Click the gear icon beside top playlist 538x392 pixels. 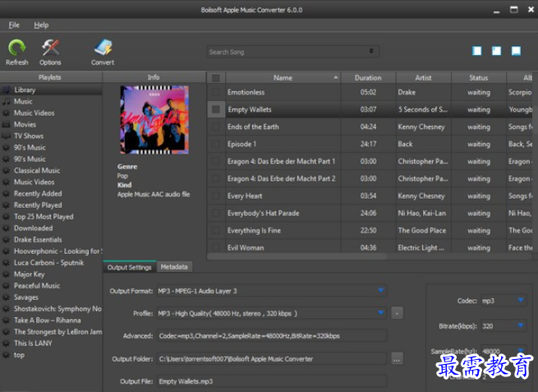pos(6,355)
